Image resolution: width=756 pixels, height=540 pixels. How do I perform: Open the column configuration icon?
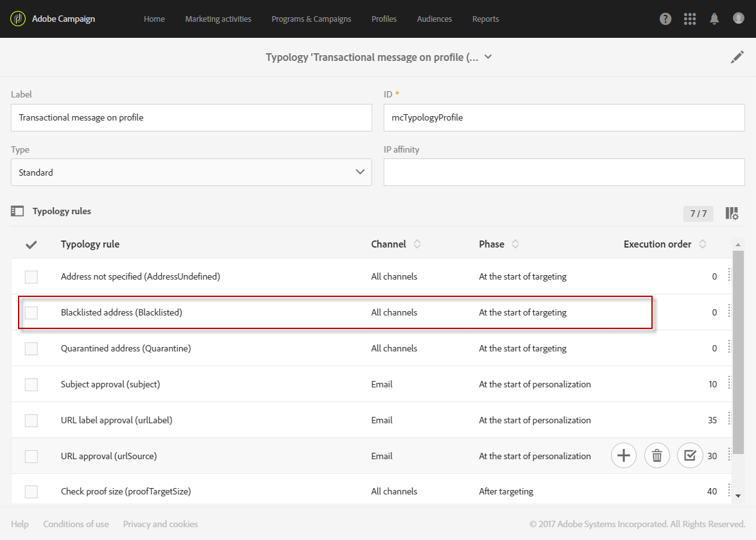point(732,213)
